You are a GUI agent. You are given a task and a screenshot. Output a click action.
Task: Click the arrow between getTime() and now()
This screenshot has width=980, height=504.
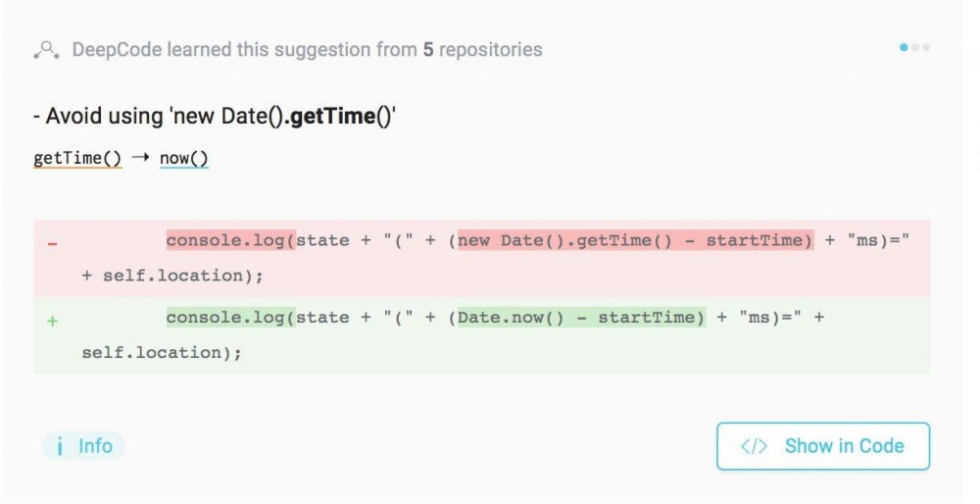pos(140,158)
